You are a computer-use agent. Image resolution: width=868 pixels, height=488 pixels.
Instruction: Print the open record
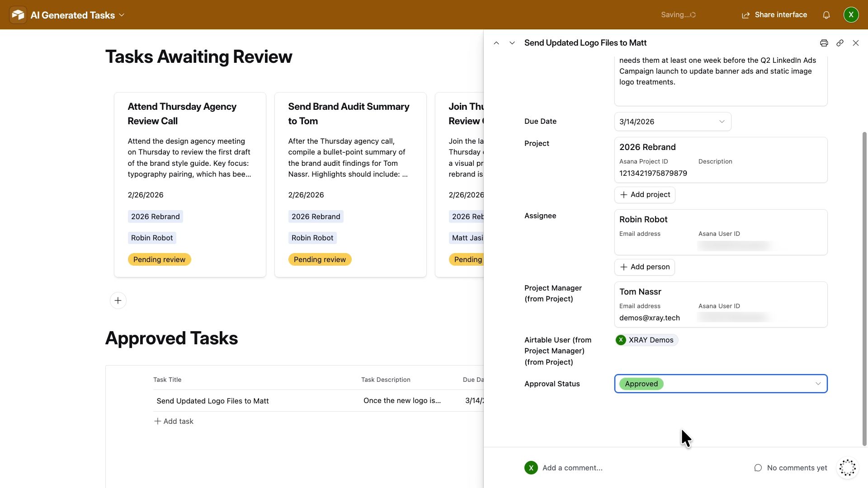coord(824,42)
